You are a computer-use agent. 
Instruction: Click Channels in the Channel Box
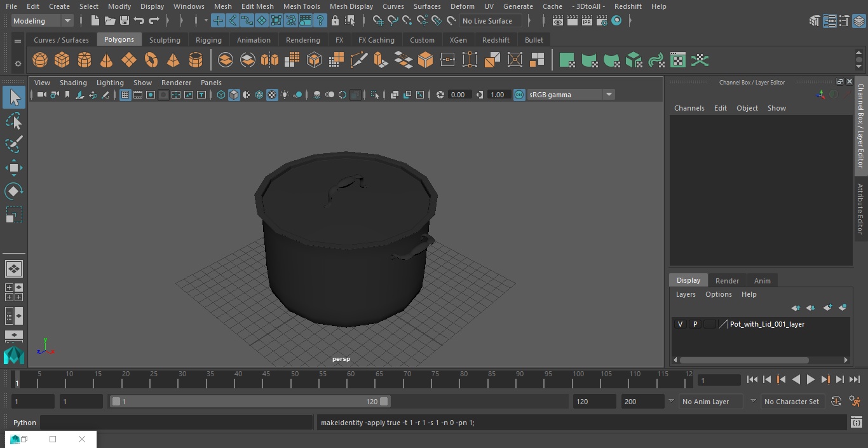[689, 108]
